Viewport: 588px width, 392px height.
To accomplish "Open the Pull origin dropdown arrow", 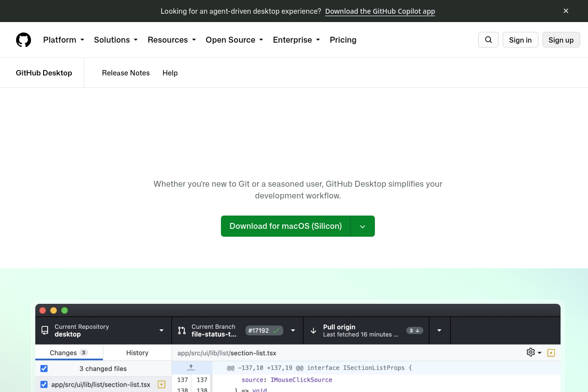I will pyautogui.click(x=440, y=330).
